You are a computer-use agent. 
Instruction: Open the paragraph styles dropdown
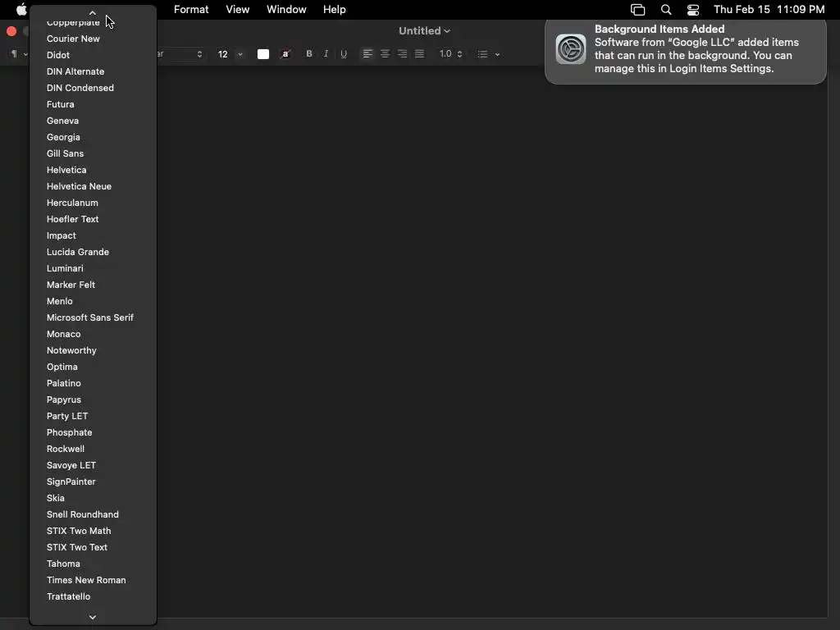click(19, 53)
